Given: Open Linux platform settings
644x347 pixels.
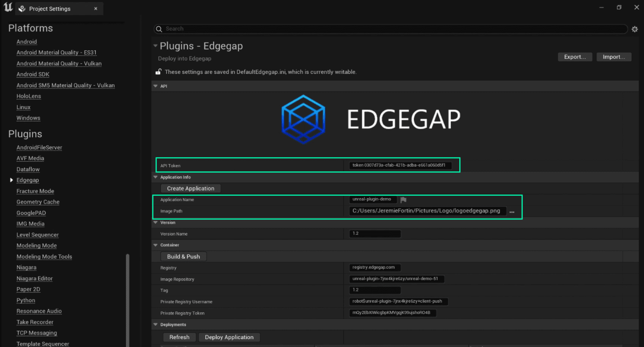Looking at the screenshot, I should click(x=23, y=107).
